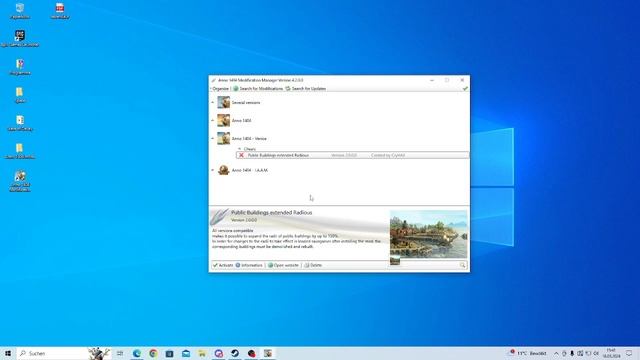Click the Cheats category label
Image resolution: width=640 pixels, height=360 pixels.
[249, 149]
